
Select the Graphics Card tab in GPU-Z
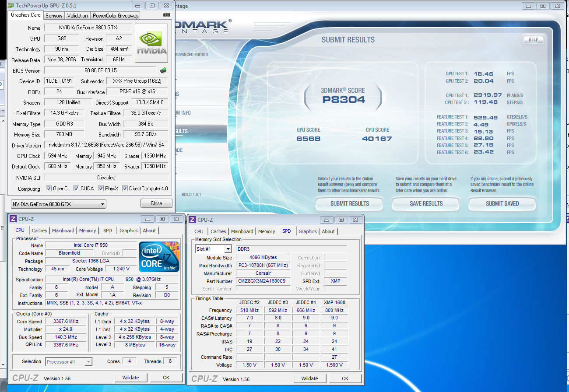click(x=26, y=15)
